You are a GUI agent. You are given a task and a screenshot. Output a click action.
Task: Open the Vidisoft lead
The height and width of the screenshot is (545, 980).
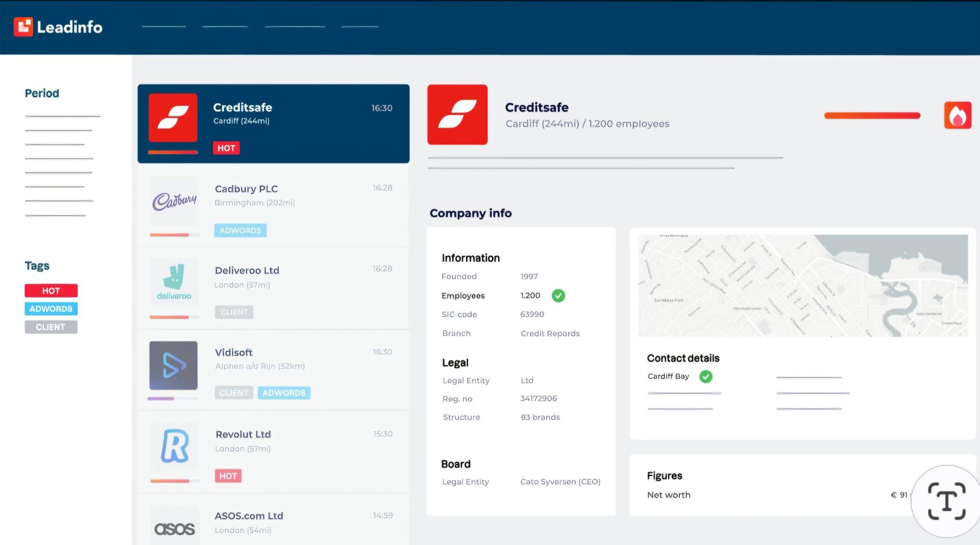(x=273, y=370)
